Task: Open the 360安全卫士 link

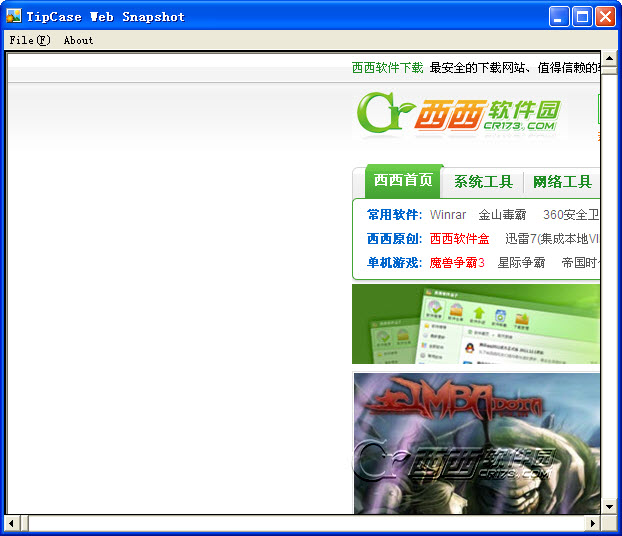Action: pyautogui.click(x=571, y=215)
